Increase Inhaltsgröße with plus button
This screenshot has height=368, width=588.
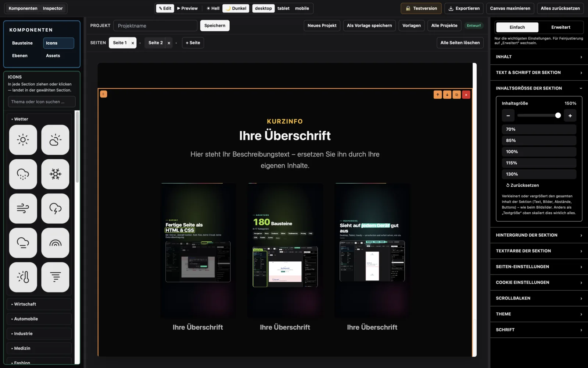570,116
